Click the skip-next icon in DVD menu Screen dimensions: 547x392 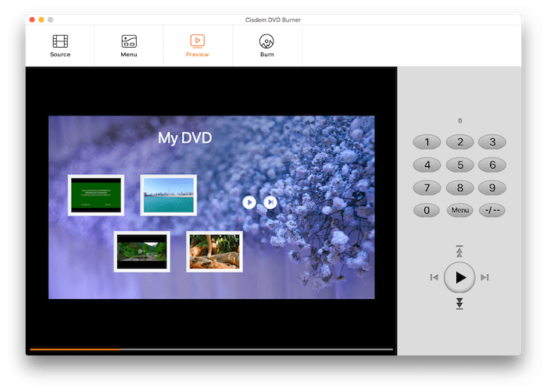[270, 202]
